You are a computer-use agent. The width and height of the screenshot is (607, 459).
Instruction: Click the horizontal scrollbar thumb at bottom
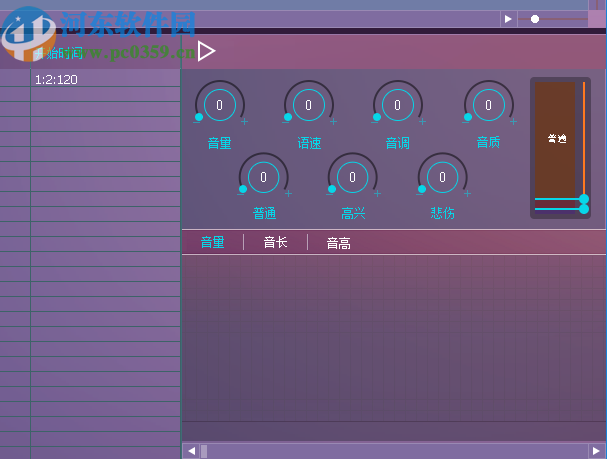(x=204, y=451)
